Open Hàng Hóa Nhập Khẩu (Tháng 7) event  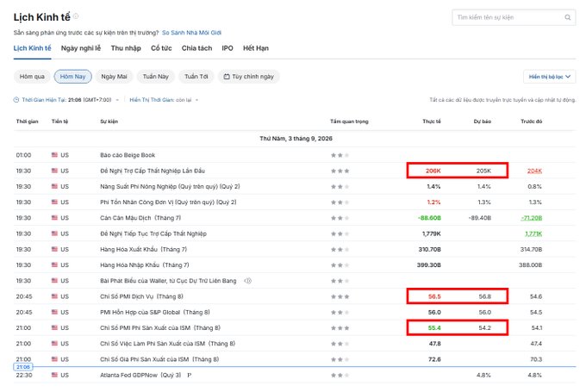coord(145,265)
